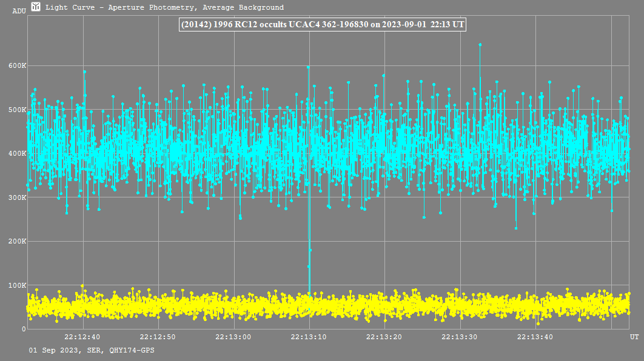Click the 22:13:40 time axis label
The image size is (644, 361).
pyautogui.click(x=536, y=337)
